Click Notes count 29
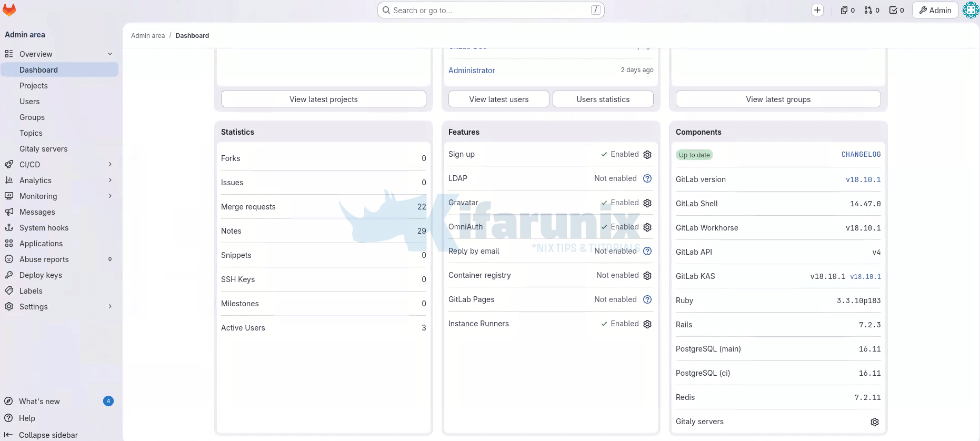Viewport: 980px width, 441px height. [x=422, y=231]
